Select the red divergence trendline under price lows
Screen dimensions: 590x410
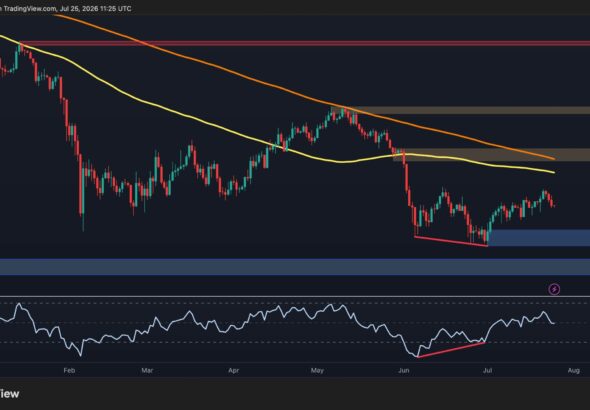tap(451, 241)
